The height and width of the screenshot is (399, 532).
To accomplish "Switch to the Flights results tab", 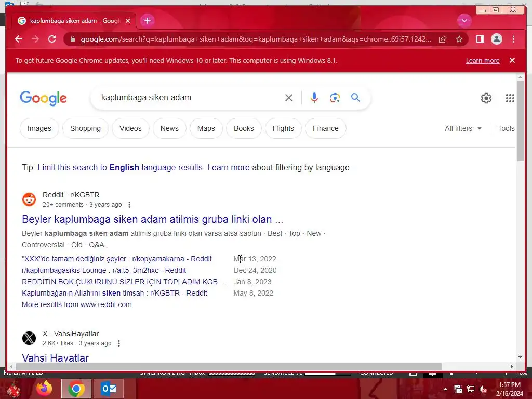I will pos(283,129).
